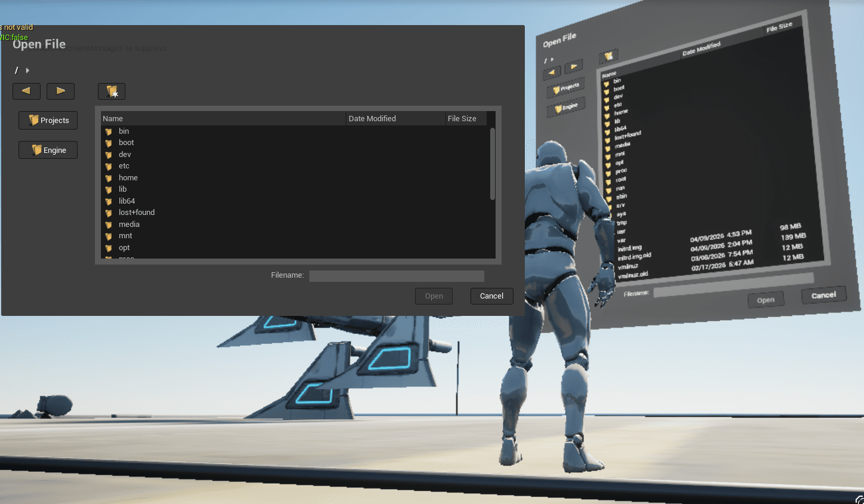Go back using the front dialog's left arrow

26,91
